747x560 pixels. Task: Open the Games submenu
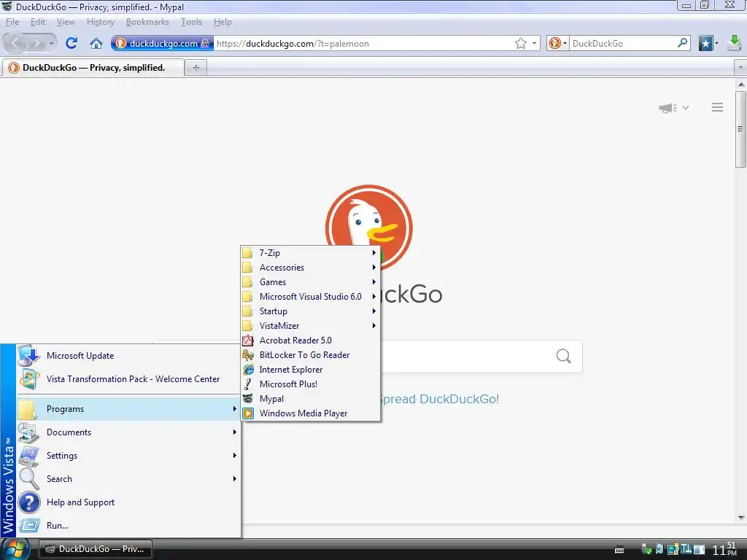pos(310,282)
